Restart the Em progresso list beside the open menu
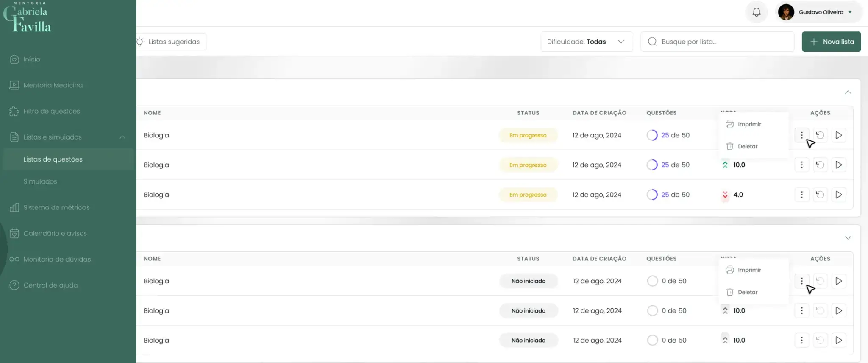 [x=820, y=135]
